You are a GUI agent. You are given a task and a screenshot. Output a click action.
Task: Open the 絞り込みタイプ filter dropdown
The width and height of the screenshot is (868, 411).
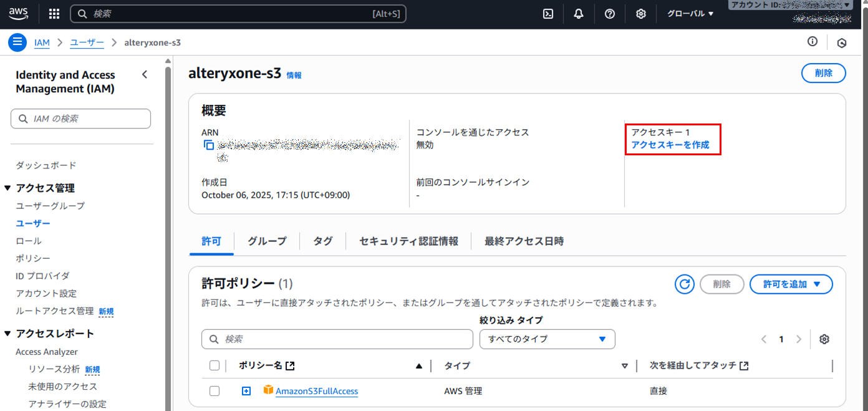tap(547, 339)
